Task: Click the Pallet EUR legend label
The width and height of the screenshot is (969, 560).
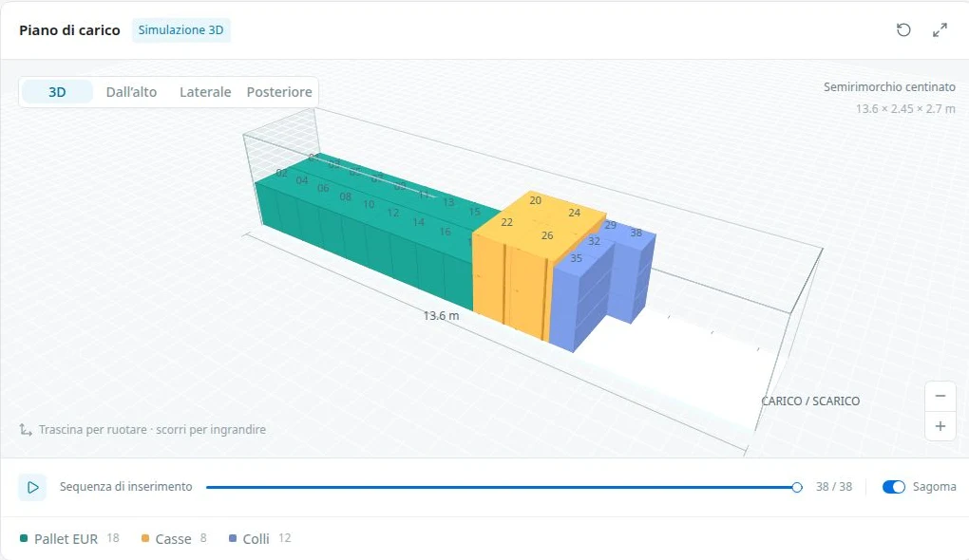Action: coord(66,539)
